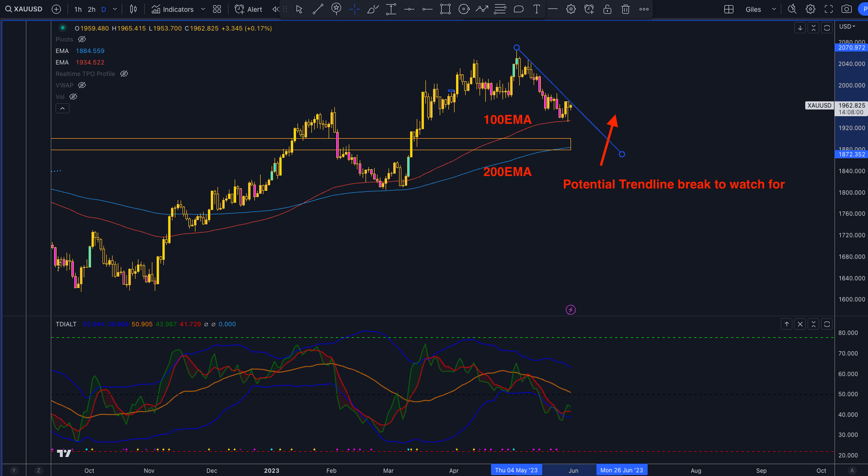The width and height of the screenshot is (868, 476).
Task: Click the upper trendline anchor point
Action: (517, 47)
